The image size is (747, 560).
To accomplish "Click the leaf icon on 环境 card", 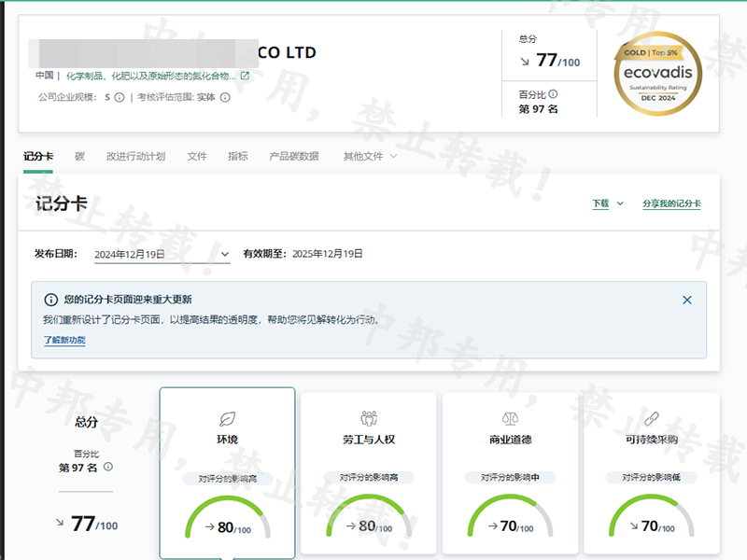I will tap(227, 418).
